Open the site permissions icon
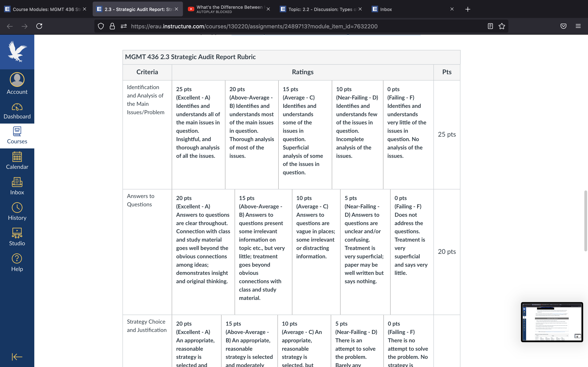Image resolution: width=588 pixels, height=367 pixels. pos(124,26)
